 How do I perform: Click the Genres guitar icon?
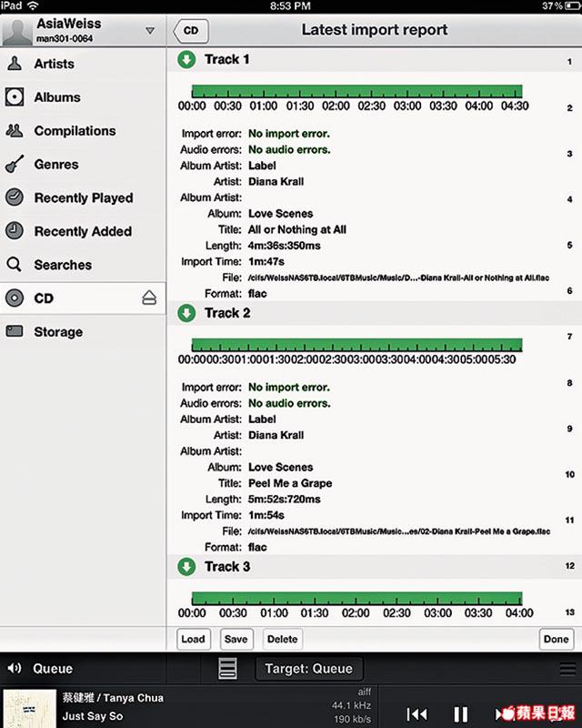click(x=15, y=165)
